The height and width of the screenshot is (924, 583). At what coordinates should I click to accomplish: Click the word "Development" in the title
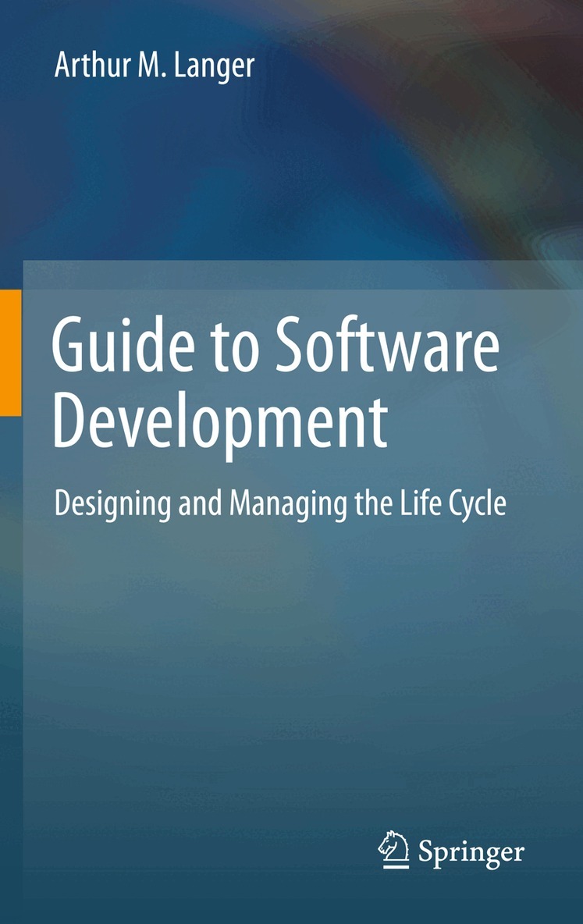(x=219, y=421)
